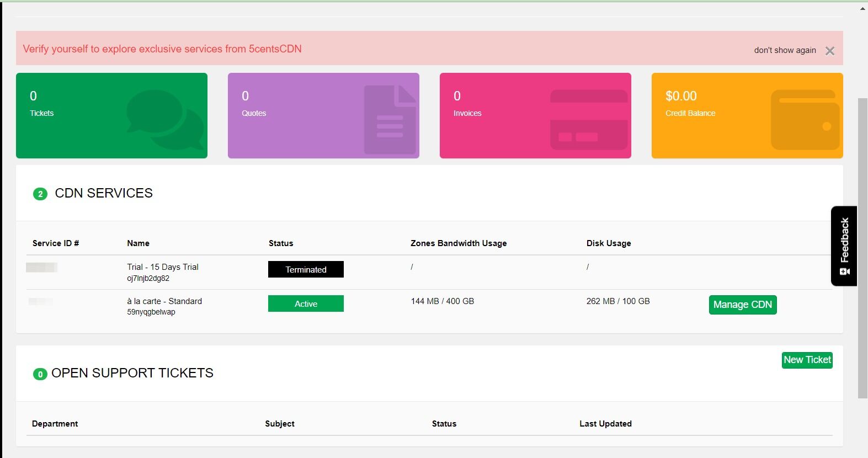Image resolution: width=868 pixels, height=458 pixels.
Task: Click service code oj7lnjb2dg82
Action: coord(148,278)
